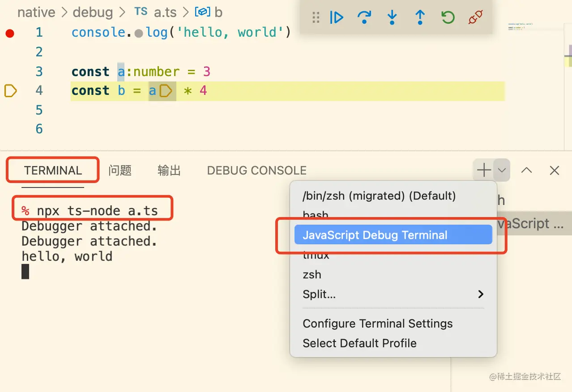This screenshot has height=392, width=572.
Task: Click the Step Into icon
Action: [392, 17]
